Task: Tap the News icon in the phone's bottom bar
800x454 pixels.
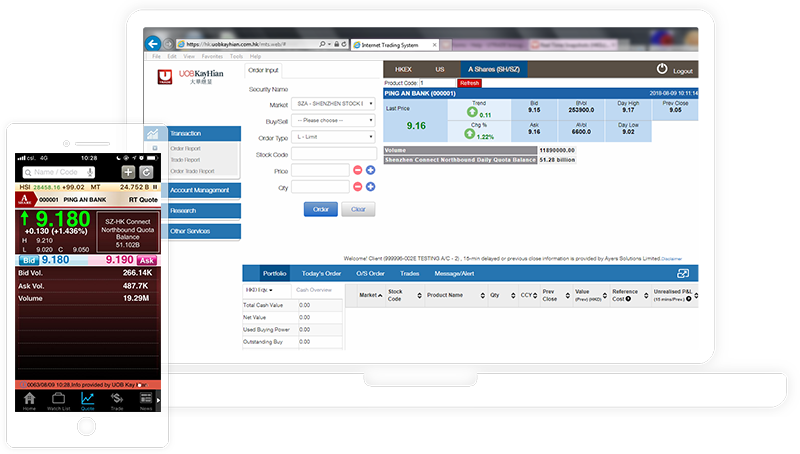Action: 146,400
